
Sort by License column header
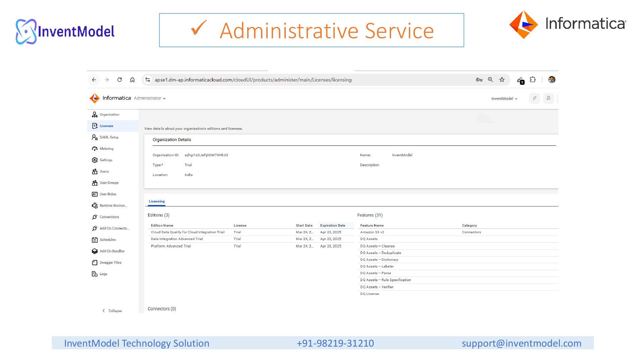click(240, 226)
